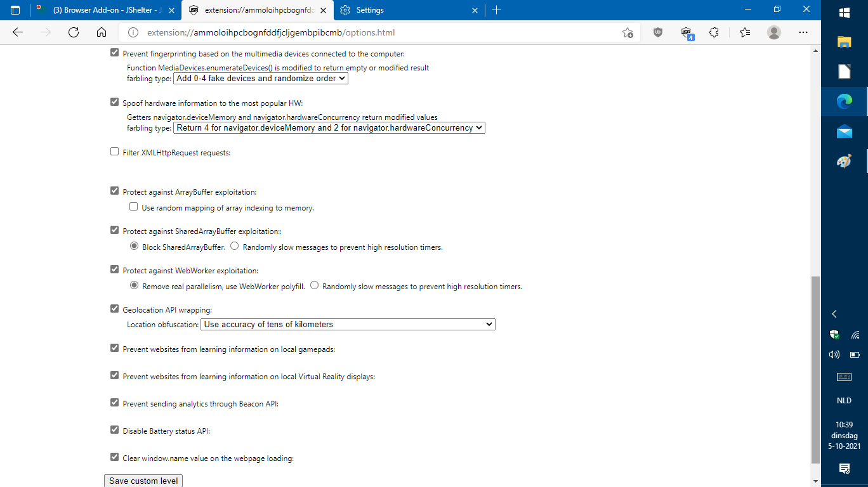Screen dimensions: 868x487
Task: Open the JShelter extension toolbar icon
Action: coord(687,33)
